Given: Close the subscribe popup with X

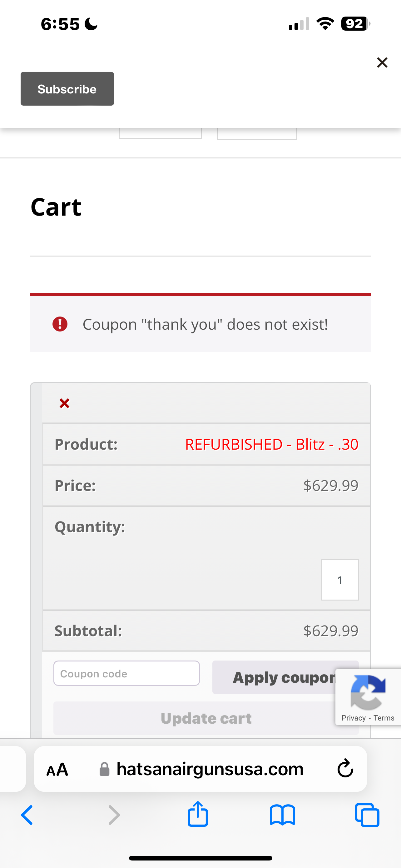Looking at the screenshot, I should point(382,62).
